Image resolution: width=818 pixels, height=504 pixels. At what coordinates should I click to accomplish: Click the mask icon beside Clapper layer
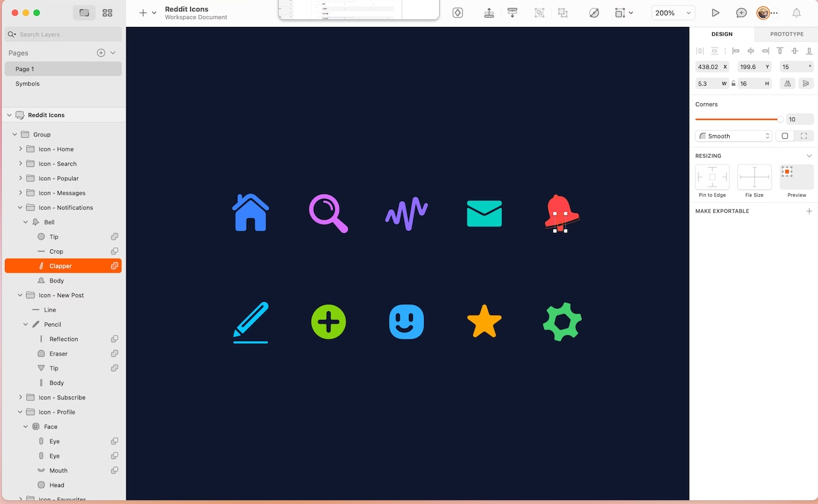pyautogui.click(x=115, y=266)
